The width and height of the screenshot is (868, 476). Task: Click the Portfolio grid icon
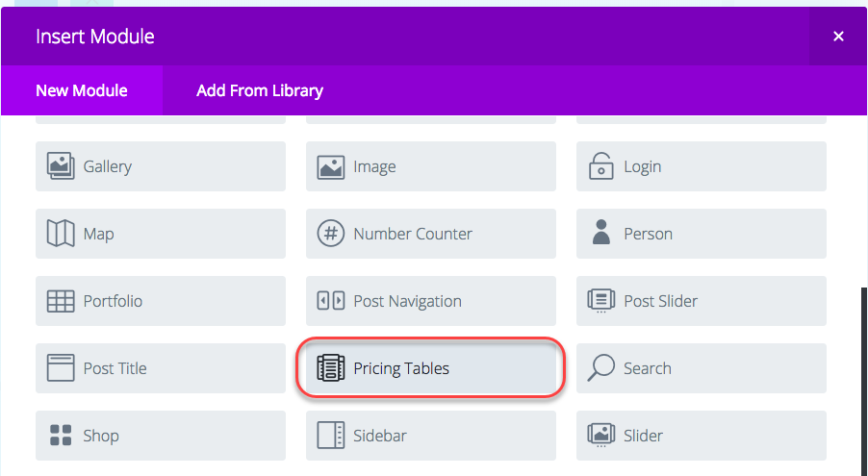click(61, 301)
